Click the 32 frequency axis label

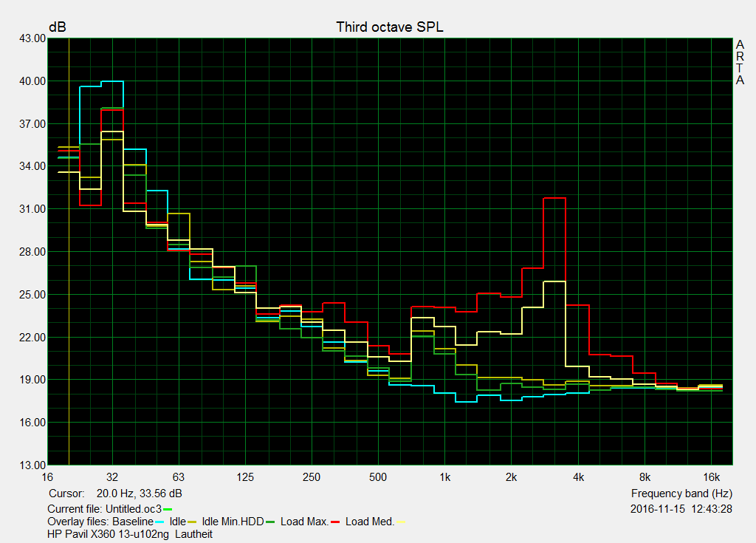pyautogui.click(x=112, y=477)
